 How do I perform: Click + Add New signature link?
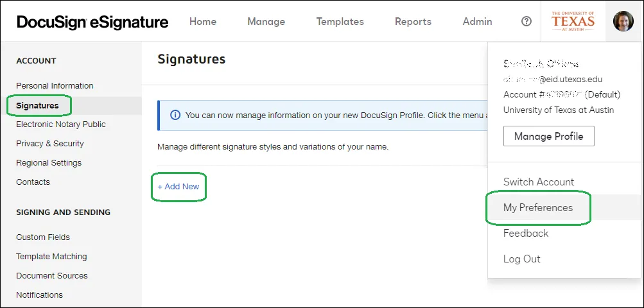pos(178,187)
